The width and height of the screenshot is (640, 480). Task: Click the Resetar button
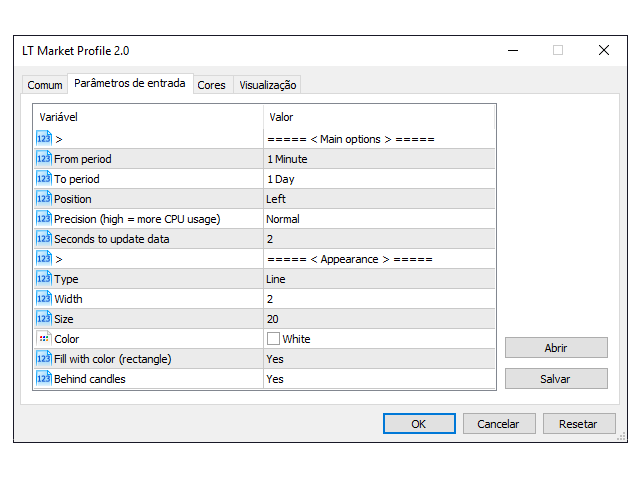[x=578, y=424]
